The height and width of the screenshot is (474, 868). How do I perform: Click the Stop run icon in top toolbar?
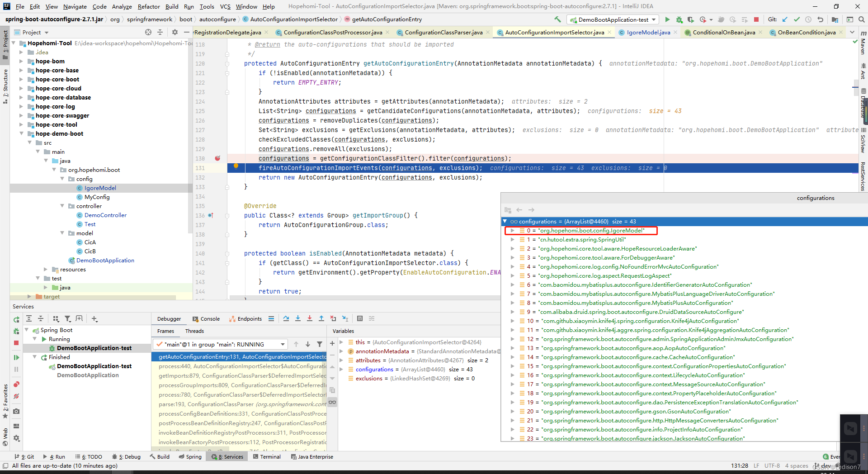click(x=756, y=19)
